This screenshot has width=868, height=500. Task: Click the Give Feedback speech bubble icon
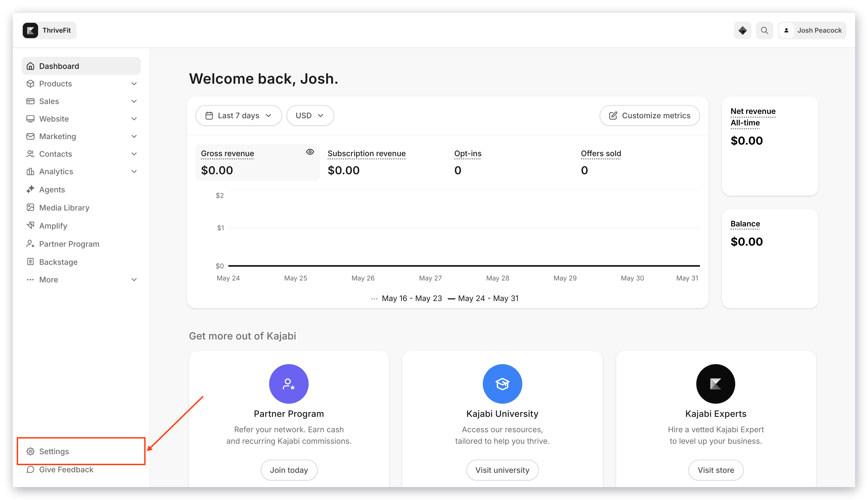(x=30, y=469)
